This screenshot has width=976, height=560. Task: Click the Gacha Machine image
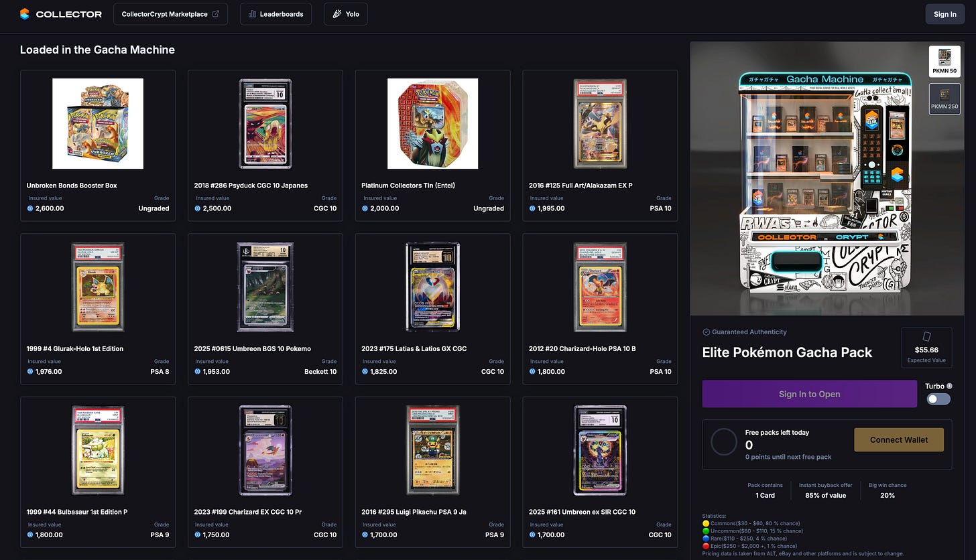tap(827, 179)
